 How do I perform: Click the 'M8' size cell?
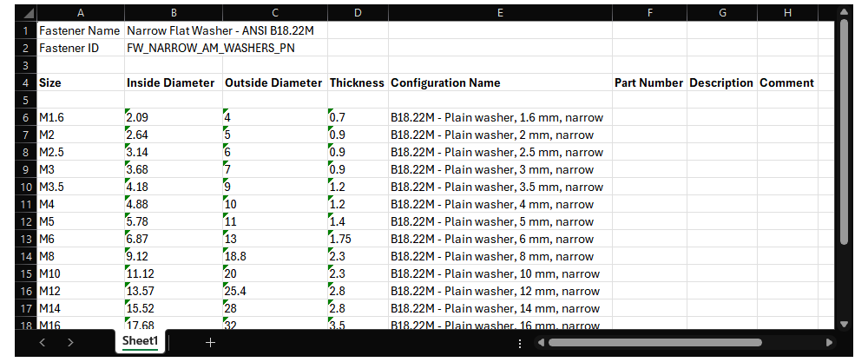[x=81, y=256]
